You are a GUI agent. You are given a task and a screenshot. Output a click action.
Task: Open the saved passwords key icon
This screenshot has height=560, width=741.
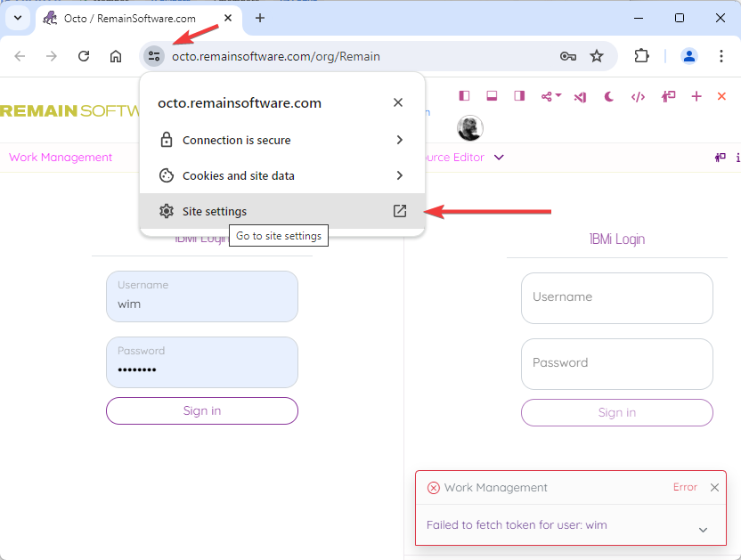tap(567, 56)
